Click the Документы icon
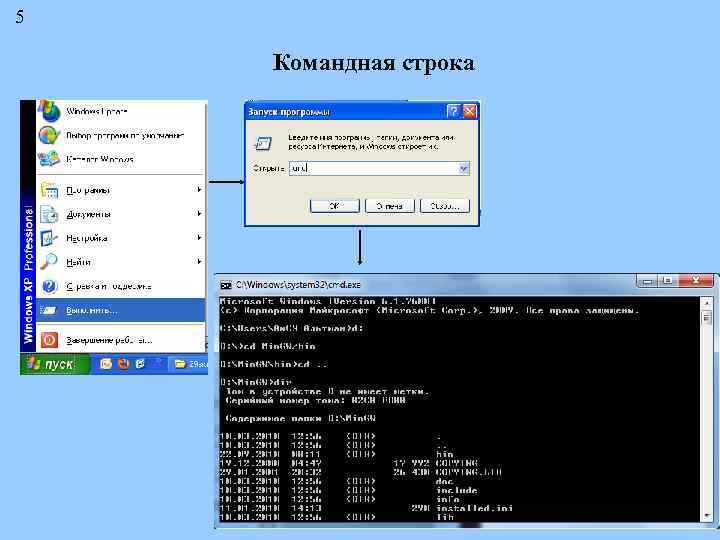This screenshot has width=720, height=540. coord(49,214)
